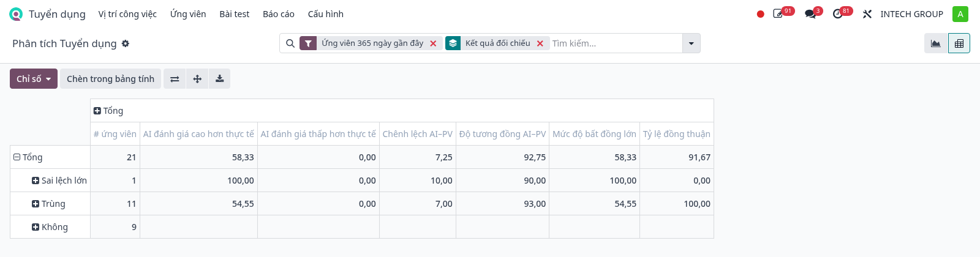Screen dimensions: 980x257
Task: Switch to pivot table view
Action: point(959,43)
